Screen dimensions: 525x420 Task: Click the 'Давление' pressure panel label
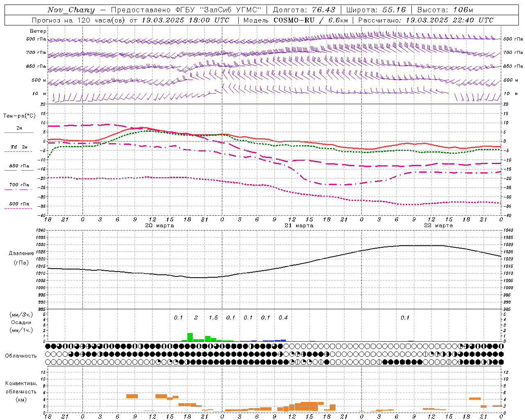pyautogui.click(x=21, y=253)
